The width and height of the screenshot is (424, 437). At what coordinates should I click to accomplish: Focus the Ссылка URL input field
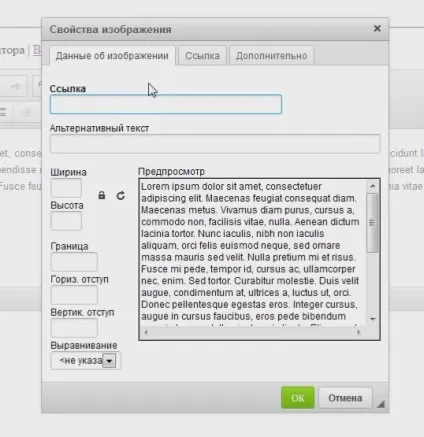click(x=166, y=104)
